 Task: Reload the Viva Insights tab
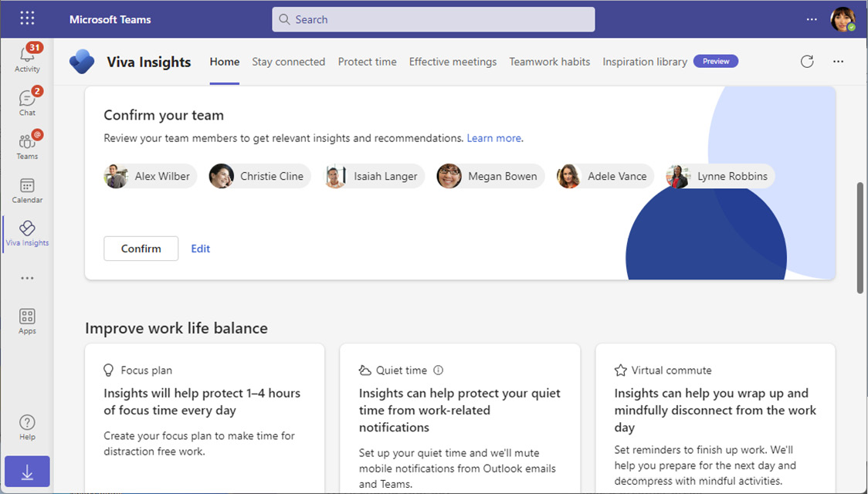click(x=807, y=62)
